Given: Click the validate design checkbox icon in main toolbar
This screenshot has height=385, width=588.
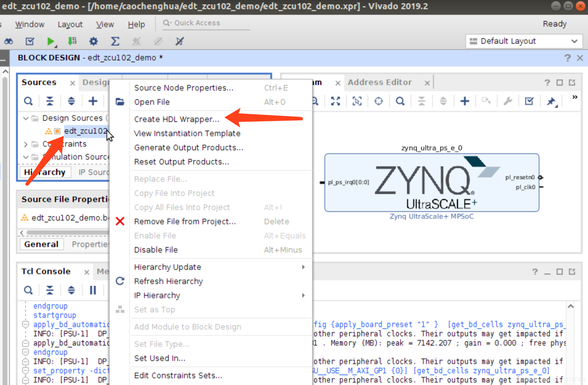Looking at the screenshot, I should pyautogui.click(x=30, y=41).
